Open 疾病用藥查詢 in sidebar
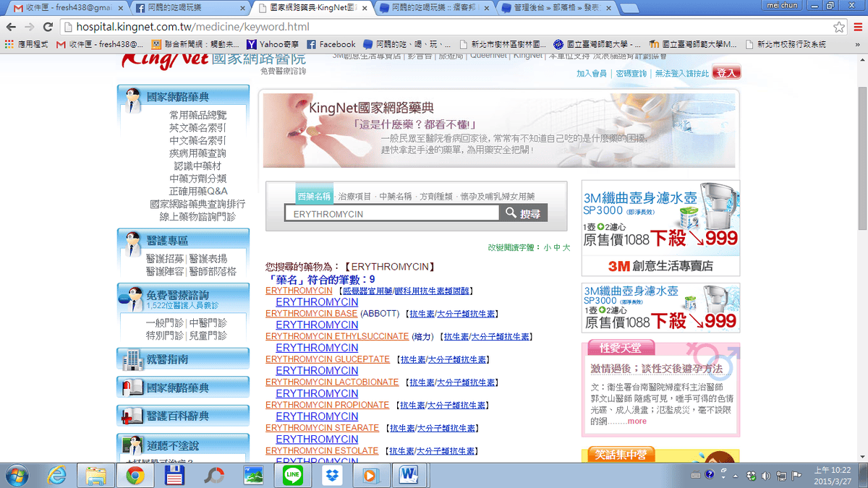This screenshot has height=488, width=868. coord(197,153)
